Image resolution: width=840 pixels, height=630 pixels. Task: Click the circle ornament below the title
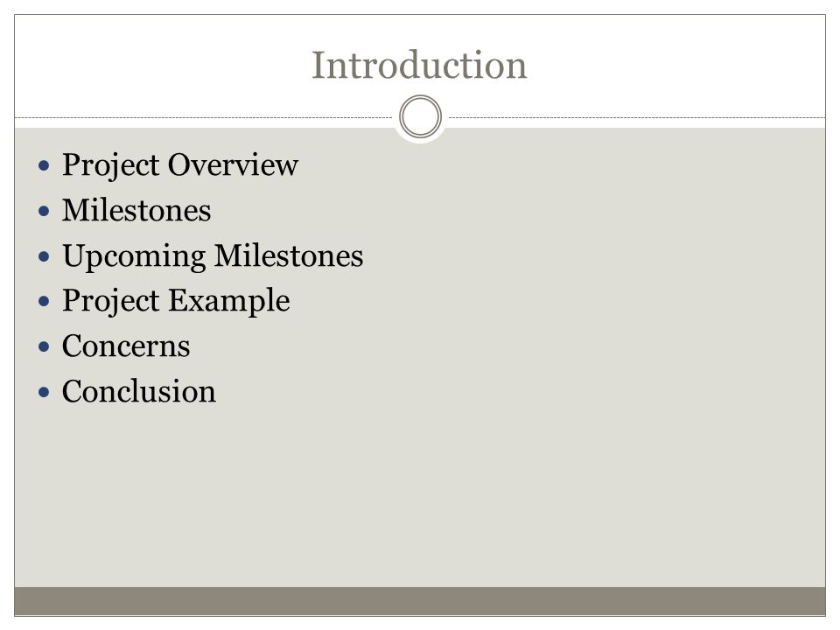[x=421, y=116]
